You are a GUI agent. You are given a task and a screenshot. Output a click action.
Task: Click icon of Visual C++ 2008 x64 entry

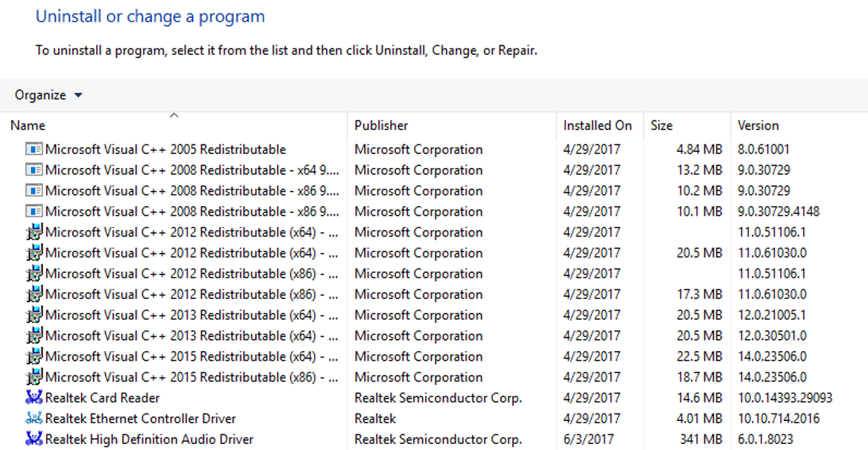[33, 170]
